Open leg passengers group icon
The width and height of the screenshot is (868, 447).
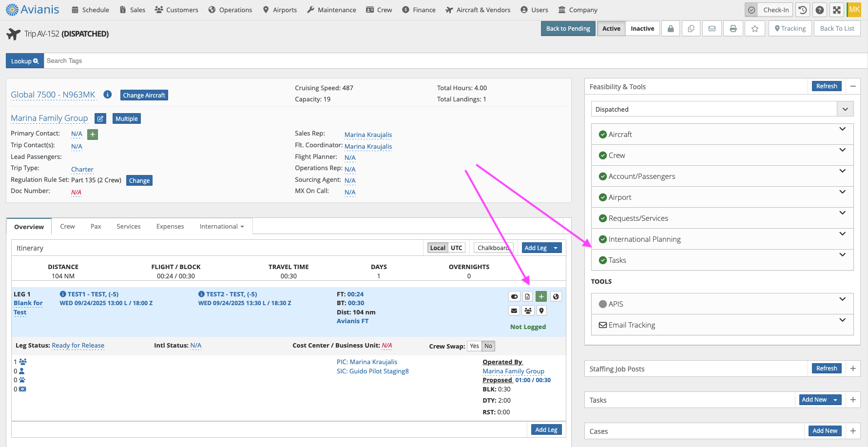[528, 311]
